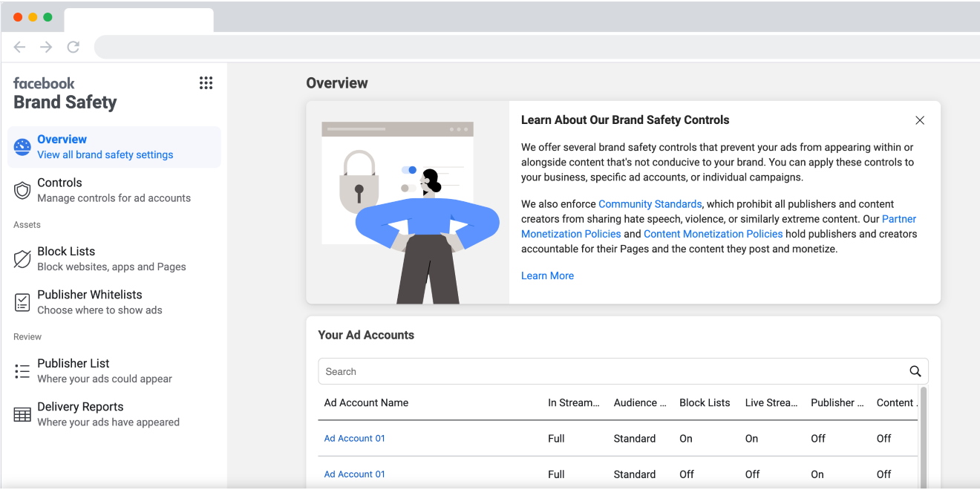Viewport: 980px width, 490px height.
Task: Click the Block Lists crossed-shield icon
Action: [22, 259]
